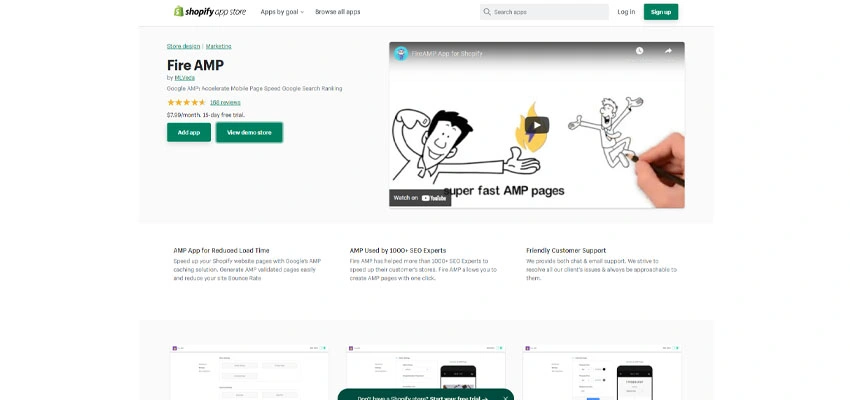
Task: Open Watch on YouTube link
Action: pyautogui.click(x=420, y=198)
